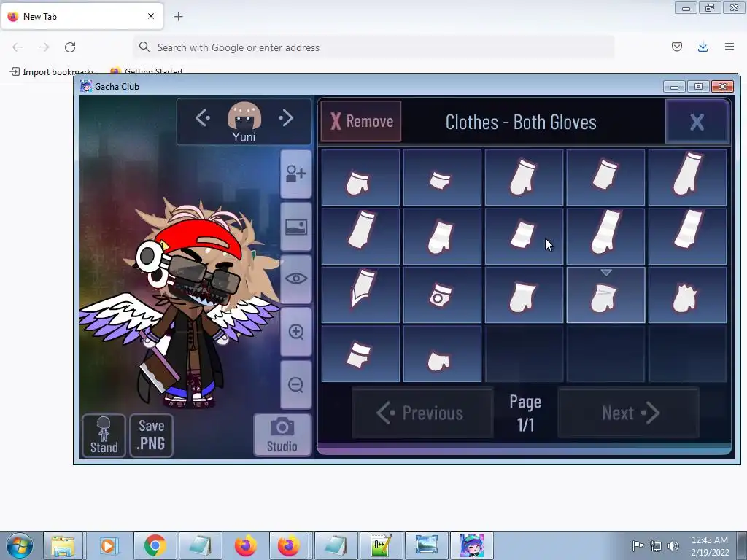Go to the Next gloves page
747x560 pixels.
(628, 413)
